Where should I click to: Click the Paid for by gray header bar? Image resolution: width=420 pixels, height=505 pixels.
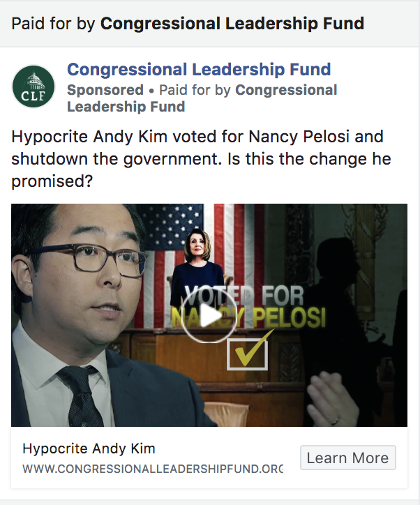[x=210, y=24]
